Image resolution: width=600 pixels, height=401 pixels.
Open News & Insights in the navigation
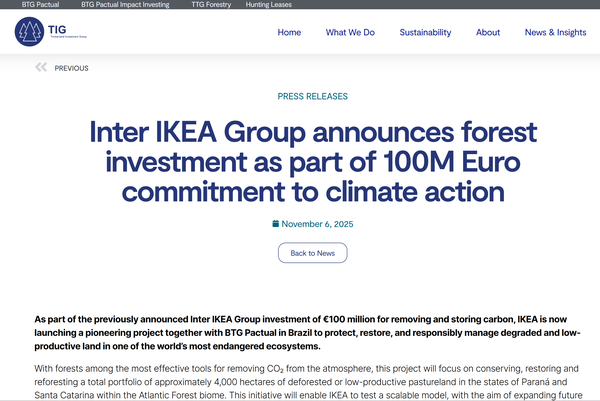[x=555, y=33]
